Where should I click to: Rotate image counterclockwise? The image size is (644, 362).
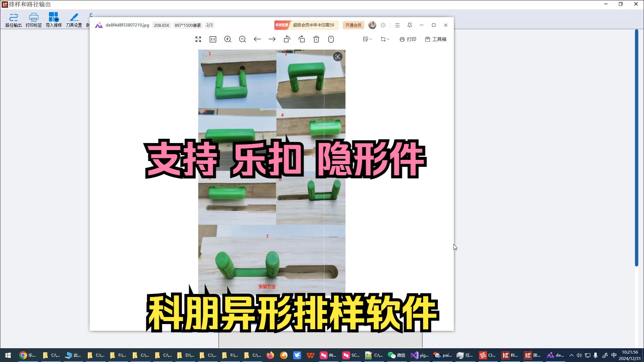tap(287, 39)
